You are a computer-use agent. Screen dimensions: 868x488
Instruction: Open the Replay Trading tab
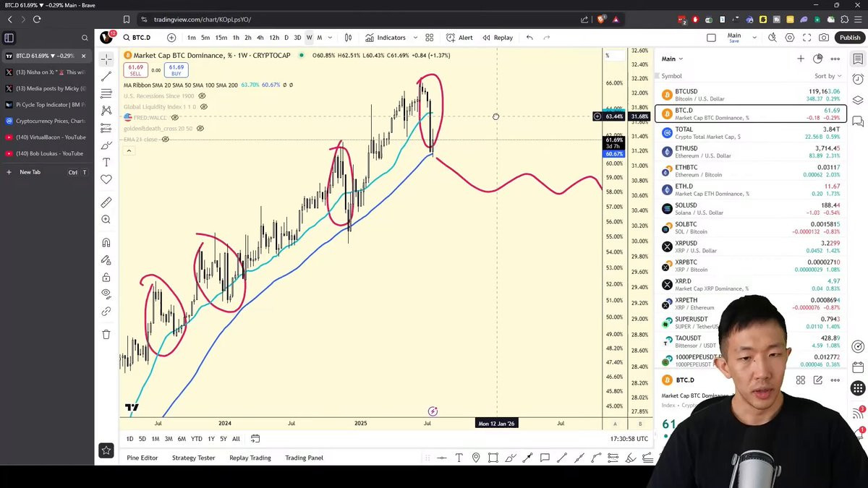[x=250, y=458]
